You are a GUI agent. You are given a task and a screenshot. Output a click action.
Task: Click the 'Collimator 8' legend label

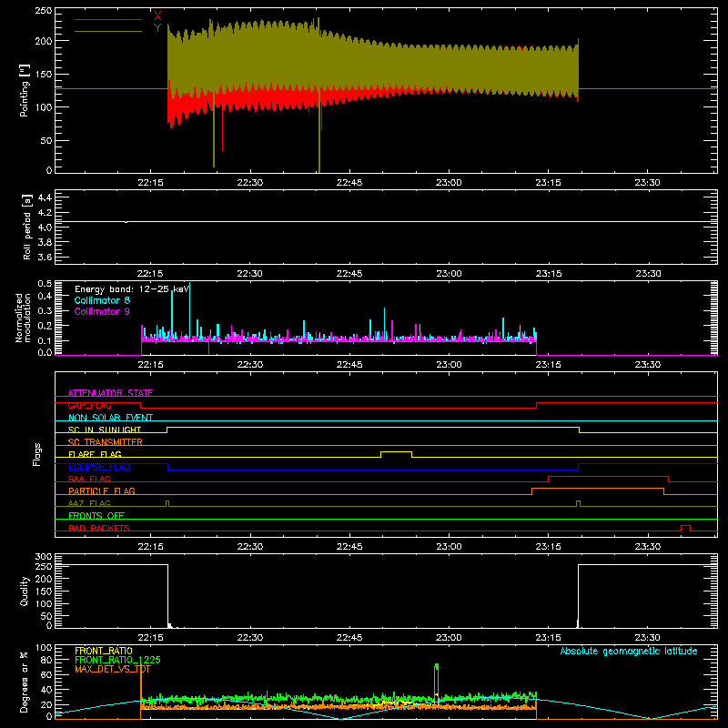[102, 300]
